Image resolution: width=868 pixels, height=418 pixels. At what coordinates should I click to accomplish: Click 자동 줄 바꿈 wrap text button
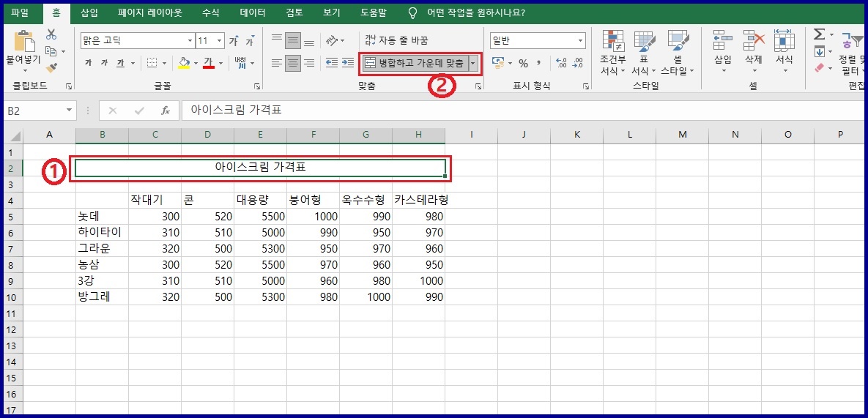pos(396,40)
